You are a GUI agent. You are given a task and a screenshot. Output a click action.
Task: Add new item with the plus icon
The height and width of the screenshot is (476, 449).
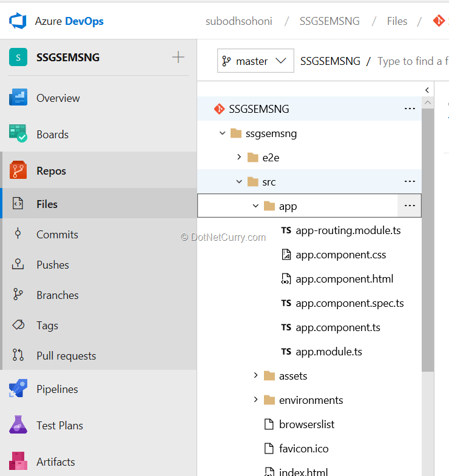point(178,57)
